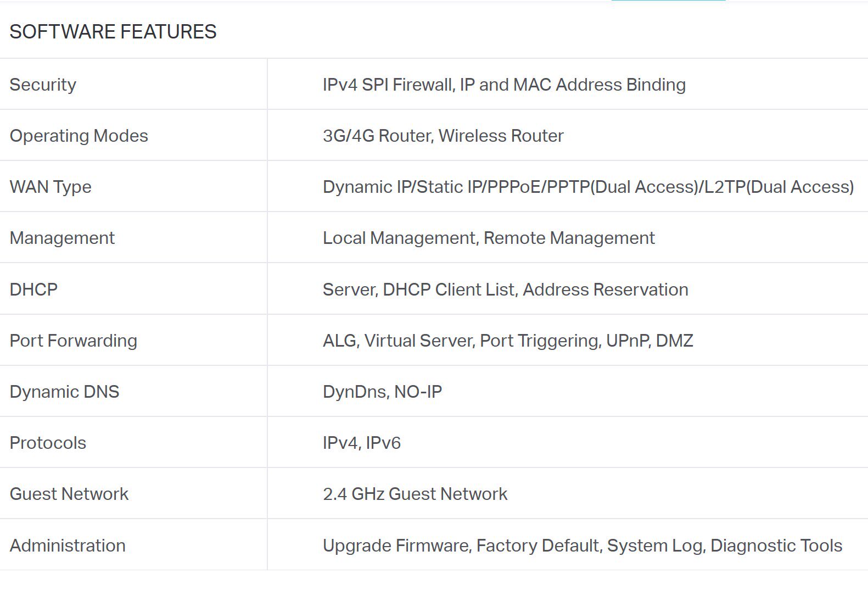
Task: Select the Dynamic DNS label
Action: 64,392
